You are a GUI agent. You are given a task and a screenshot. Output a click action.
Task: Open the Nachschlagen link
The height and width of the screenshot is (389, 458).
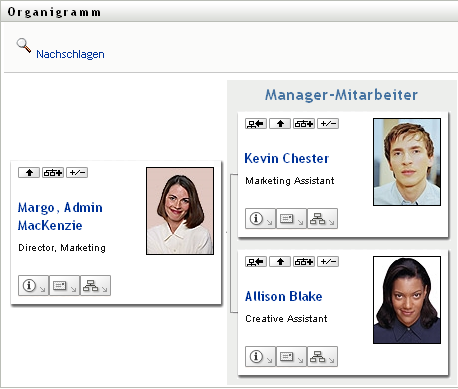tap(70, 54)
